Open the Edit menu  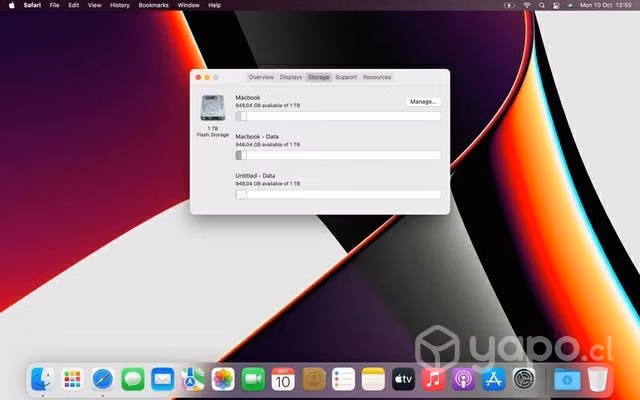(73, 5)
